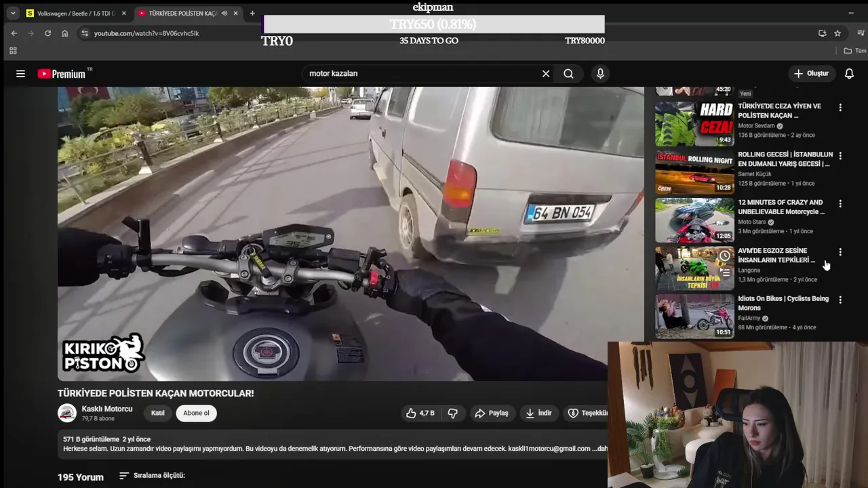Open ROLLING GECESİ video title
Screen dimensions: 868x488
785,159
